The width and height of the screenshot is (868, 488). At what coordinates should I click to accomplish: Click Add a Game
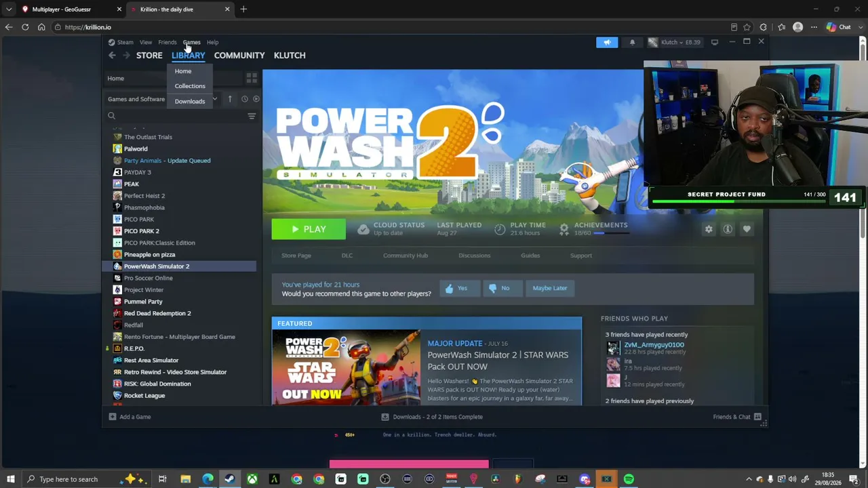tap(130, 417)
